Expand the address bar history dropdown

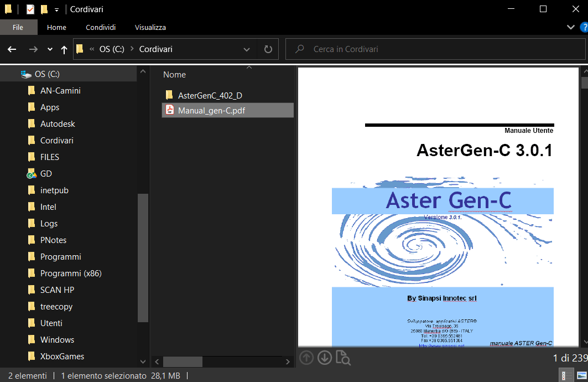(246, 49)
